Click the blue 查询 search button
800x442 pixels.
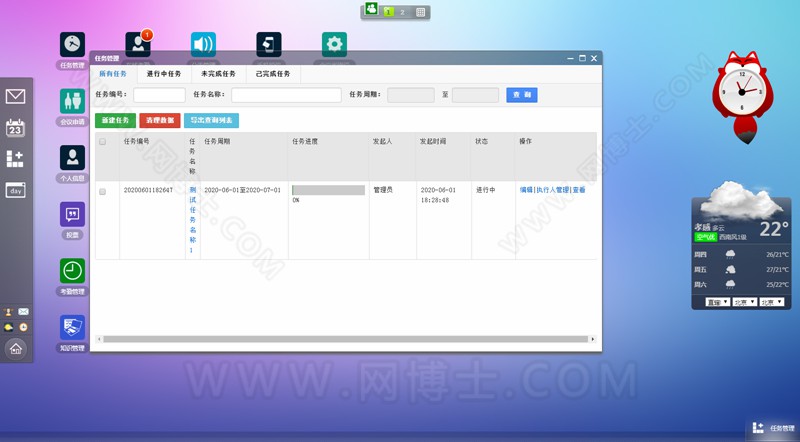pos(521,95)
